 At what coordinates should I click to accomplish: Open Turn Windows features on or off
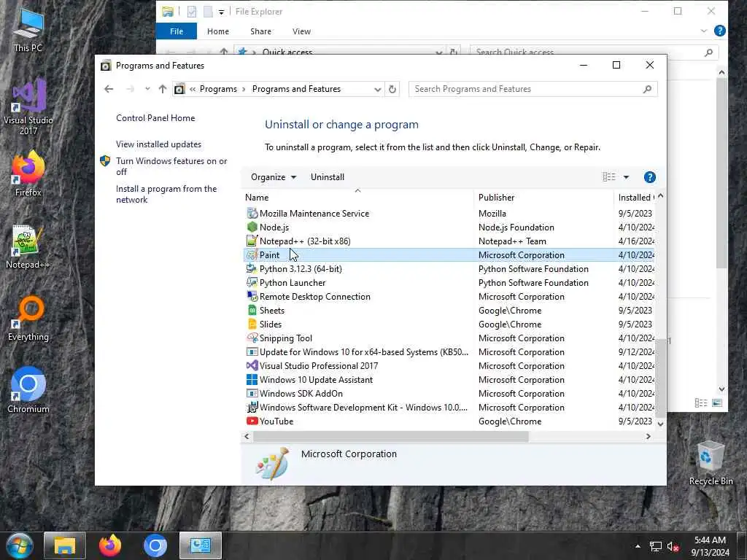pos(171,166)
